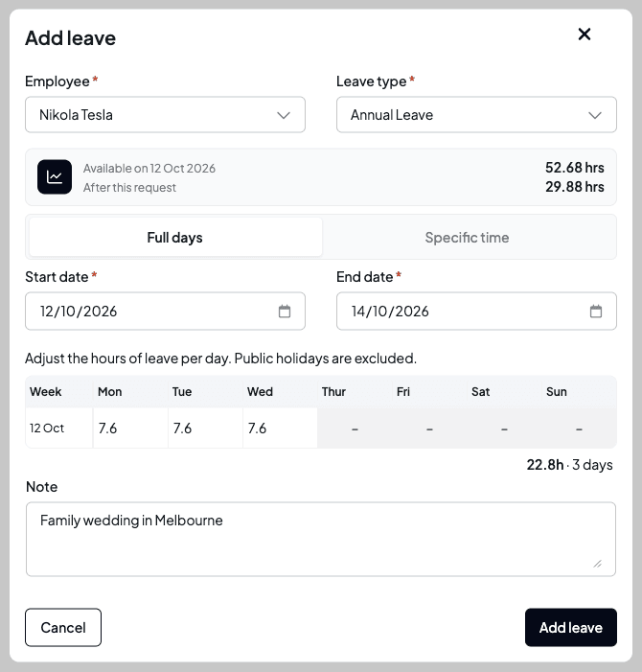Expand the Leave type dropdown chevron
The height and width of the screenshot is (672, 642).
[x=595, y=115]
